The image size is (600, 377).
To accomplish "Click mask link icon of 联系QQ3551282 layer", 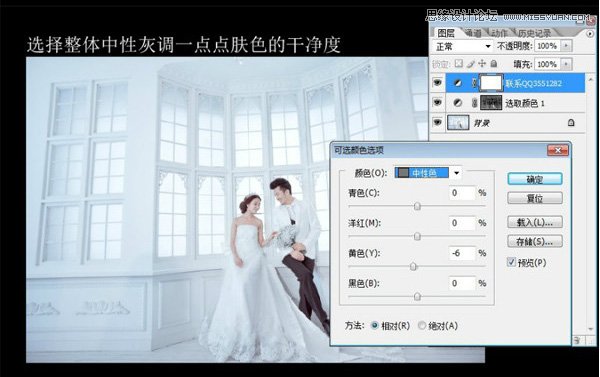I will [x=474, y=83].
